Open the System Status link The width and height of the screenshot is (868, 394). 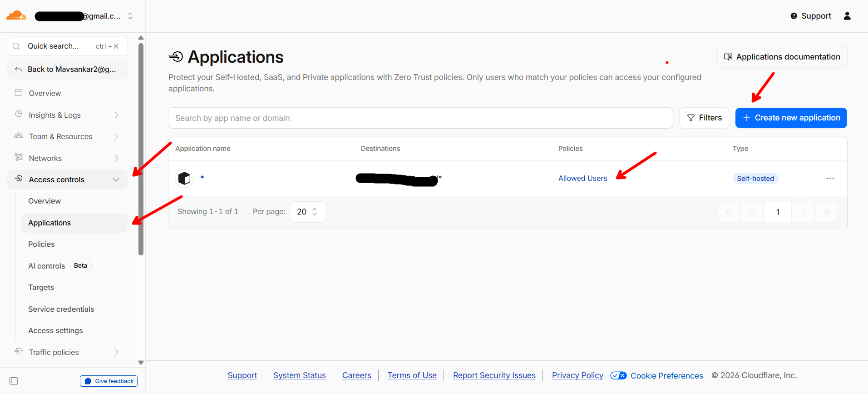[300, 375]
